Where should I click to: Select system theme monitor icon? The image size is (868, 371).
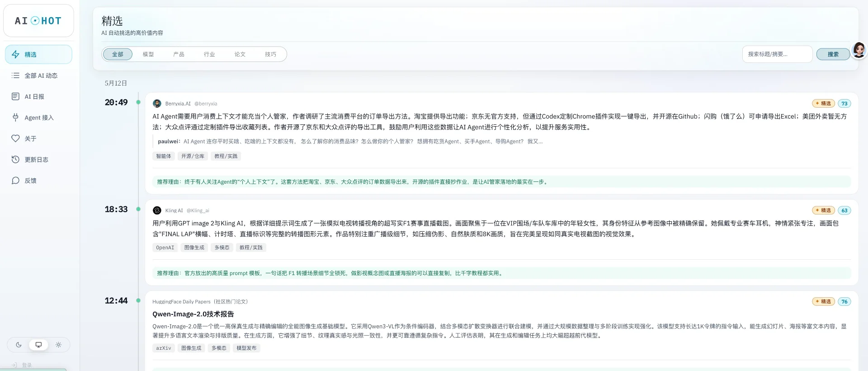(x=38, y=345)
